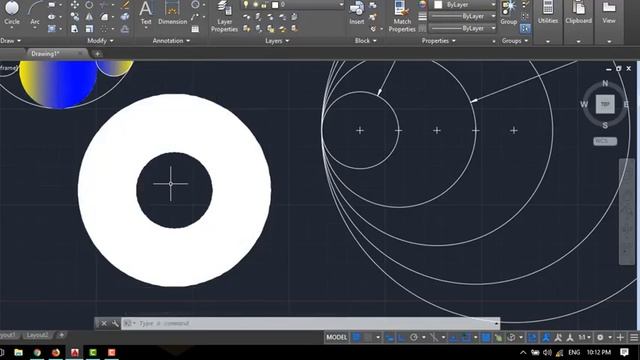This screenshot has width=640, height=360.
Task: Click the MODEL space button
Action: [x=337, y=338]
